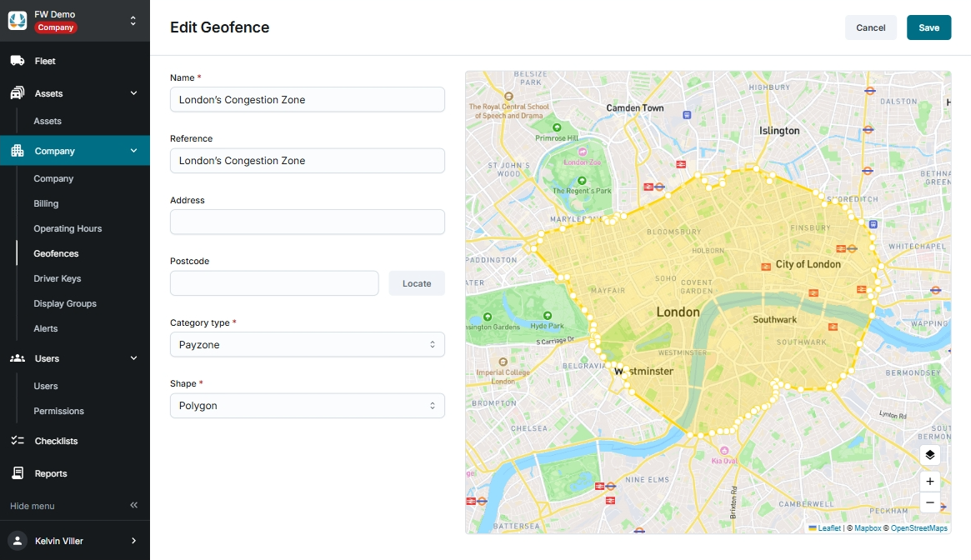This screenshot has height=560, width=971.
Task: Zoom in the map with plus button
Action: point(929,482)
